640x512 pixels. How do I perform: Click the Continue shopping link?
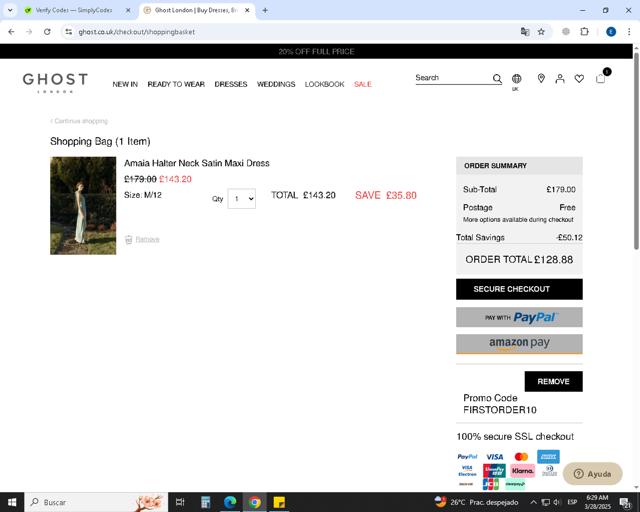79,121
